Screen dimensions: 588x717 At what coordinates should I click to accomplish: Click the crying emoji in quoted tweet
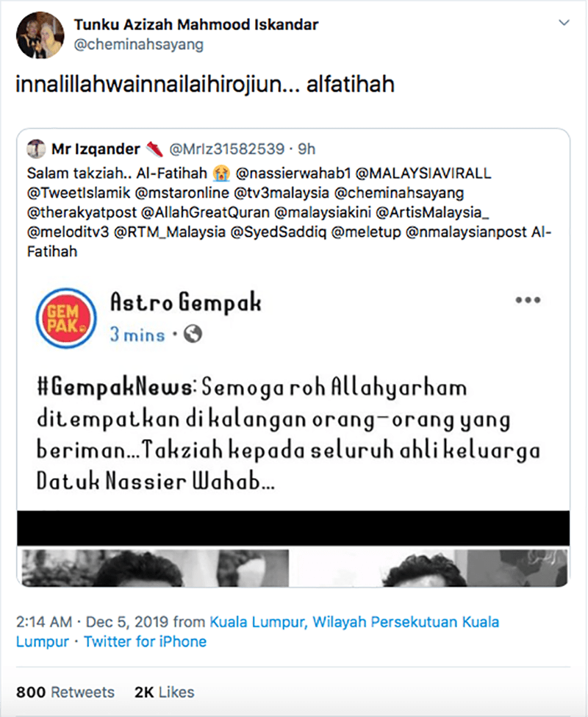point(221,174)
